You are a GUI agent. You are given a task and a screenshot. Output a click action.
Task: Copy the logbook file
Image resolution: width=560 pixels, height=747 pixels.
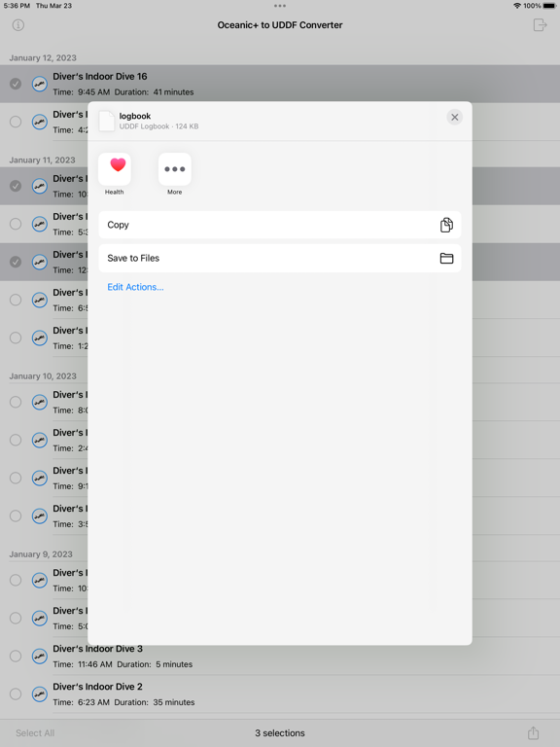tap(280, 225)
